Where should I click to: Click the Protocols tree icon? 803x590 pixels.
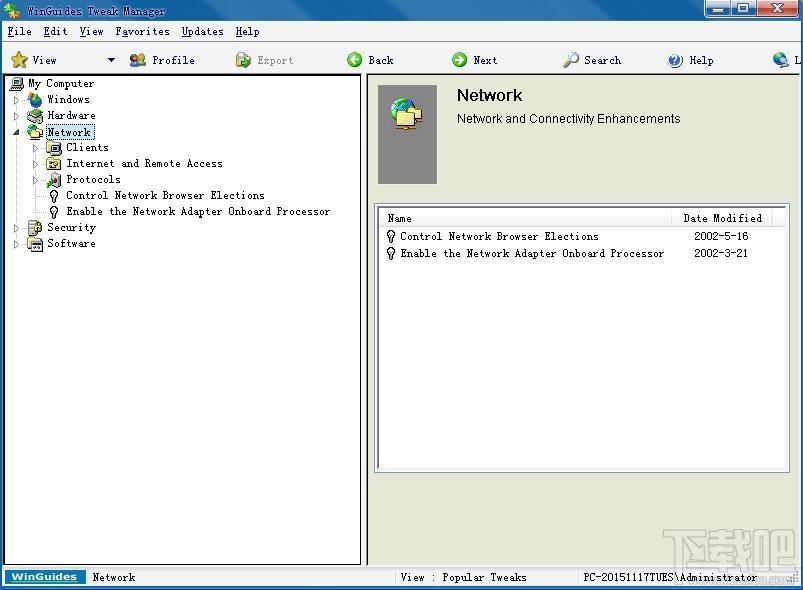54,180
